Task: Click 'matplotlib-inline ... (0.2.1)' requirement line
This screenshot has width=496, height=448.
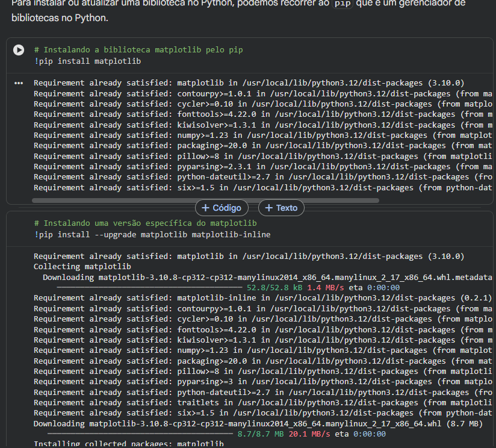Action: pyautogui.click(x=263, y=297)
